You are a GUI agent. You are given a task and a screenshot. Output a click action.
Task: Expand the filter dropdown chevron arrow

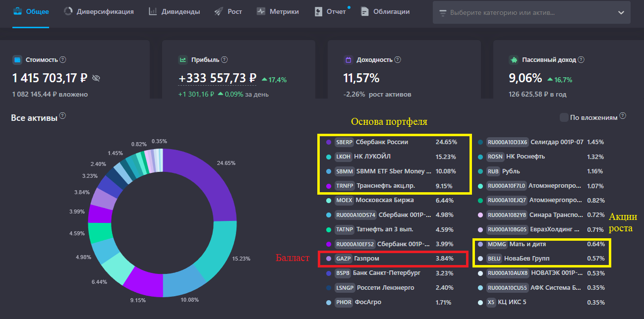coord(621,13)
